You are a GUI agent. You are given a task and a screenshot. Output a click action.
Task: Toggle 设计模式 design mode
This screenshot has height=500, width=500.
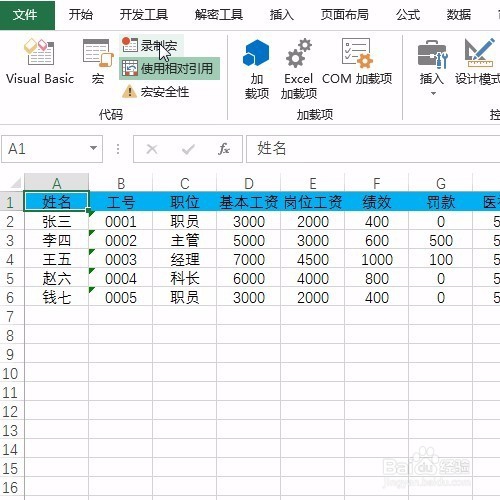click(x=478, y=62)
